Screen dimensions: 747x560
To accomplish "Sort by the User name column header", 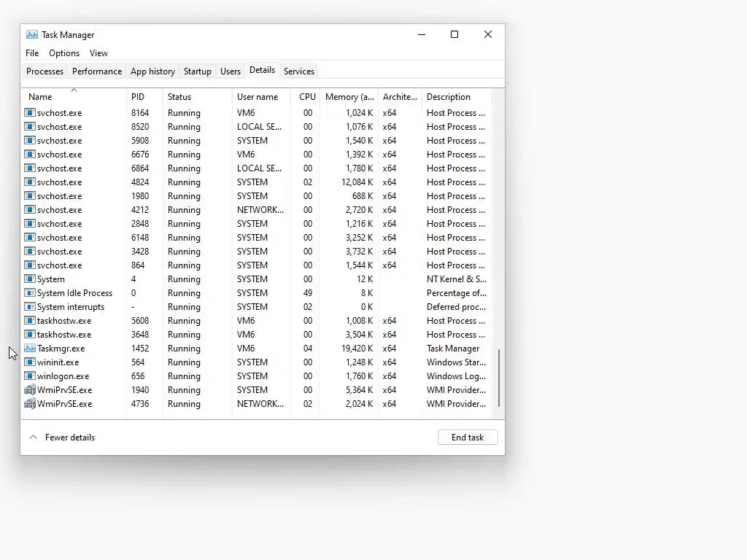I will pyautogui.click(x=261, y=97).
